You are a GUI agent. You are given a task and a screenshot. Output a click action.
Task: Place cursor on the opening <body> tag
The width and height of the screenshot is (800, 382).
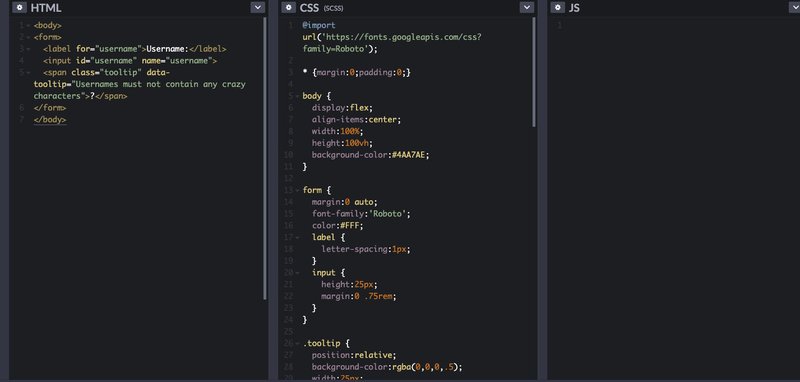point(47,26)
